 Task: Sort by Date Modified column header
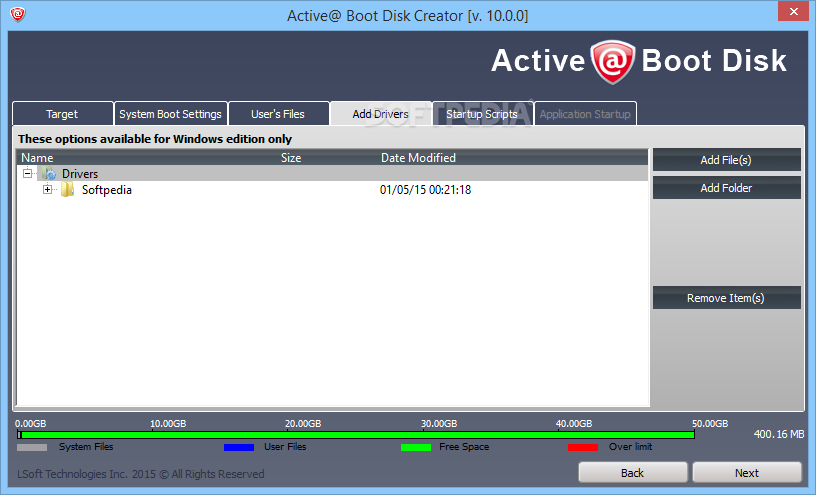pos(418,158)
